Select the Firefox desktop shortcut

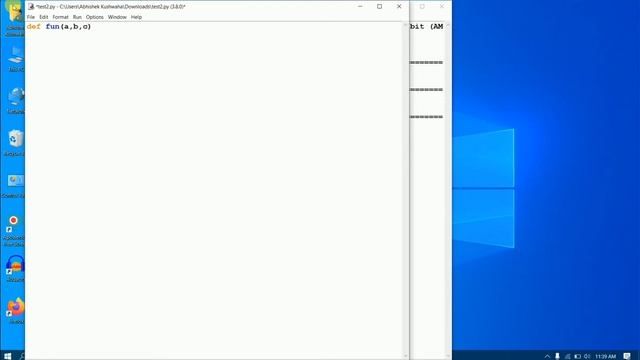[x=15, y=311]
